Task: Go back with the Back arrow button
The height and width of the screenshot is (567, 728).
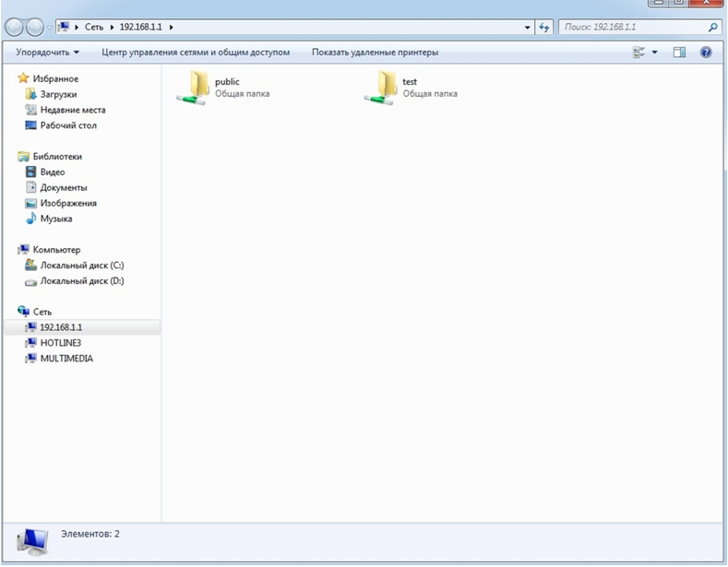Action: point(15,28)
